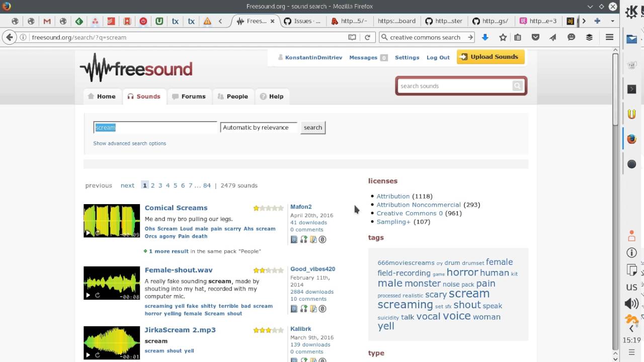The height and width of the screenshot is (362, 644).
Task: Show site information for freesound.org
Action: click(x=23, y=37)
